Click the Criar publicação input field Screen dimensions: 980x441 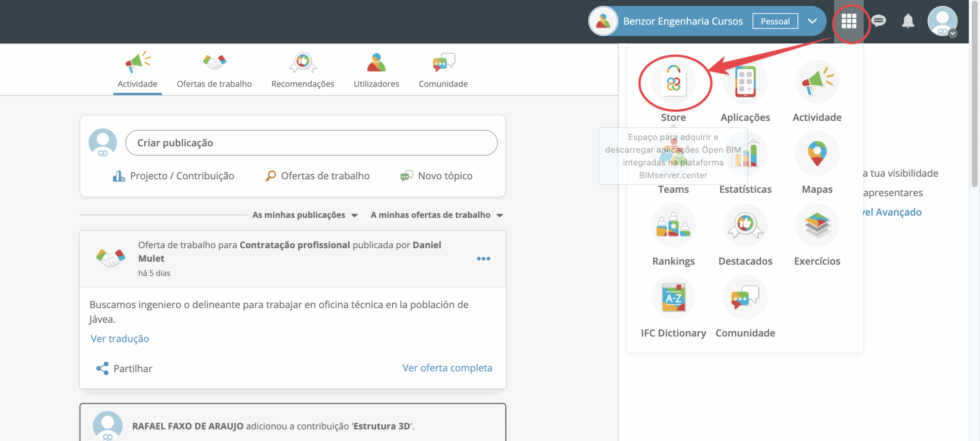coord(311,143)
